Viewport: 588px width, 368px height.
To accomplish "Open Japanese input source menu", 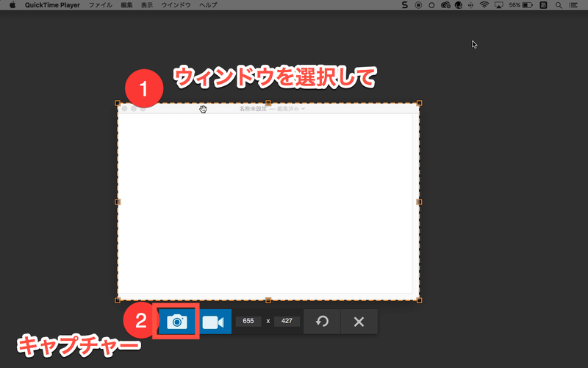I will (x=544, y=5).
